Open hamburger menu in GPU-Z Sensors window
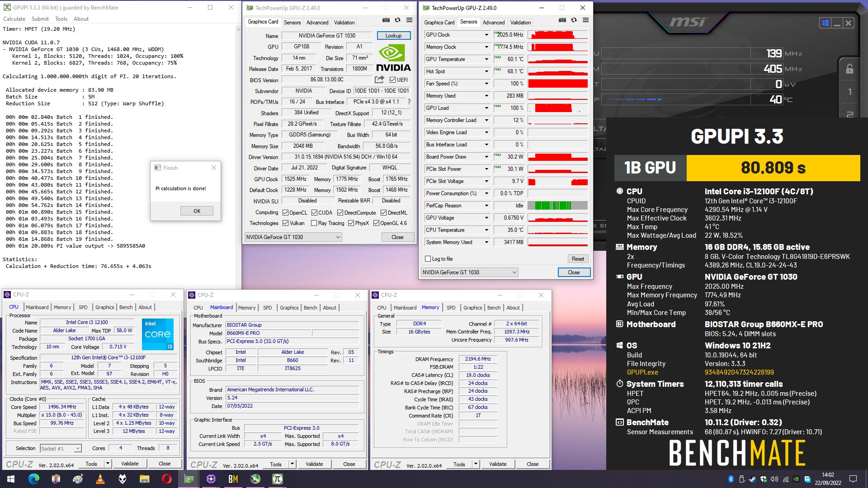868x488 pixels. [x=585, y=20]
